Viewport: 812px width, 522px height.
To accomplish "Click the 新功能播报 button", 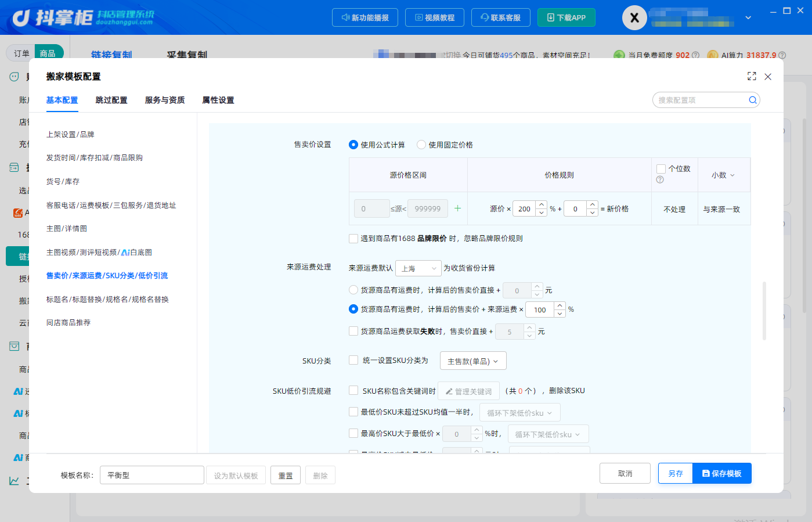I will point(365,17).
